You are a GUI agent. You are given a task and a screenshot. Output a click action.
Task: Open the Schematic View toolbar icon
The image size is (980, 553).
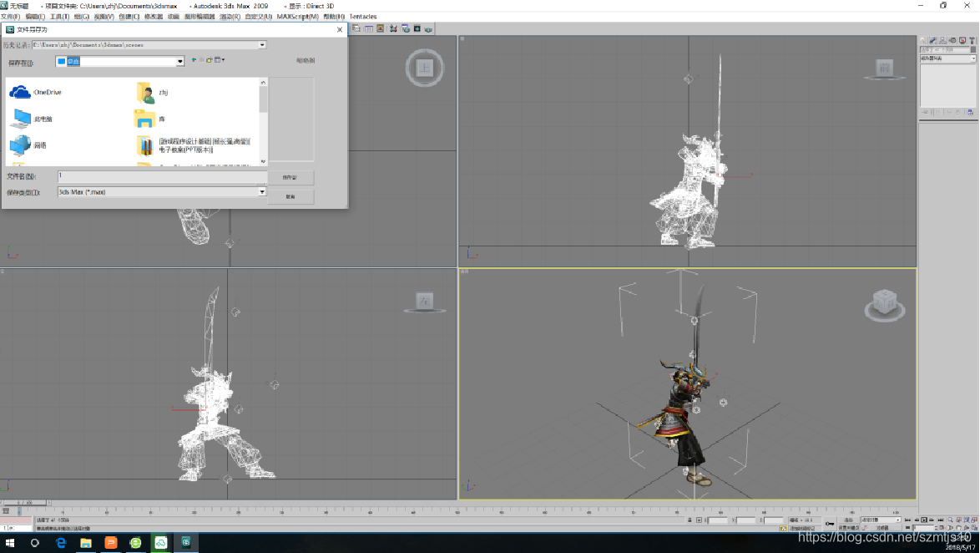click(x=380, y=28)
